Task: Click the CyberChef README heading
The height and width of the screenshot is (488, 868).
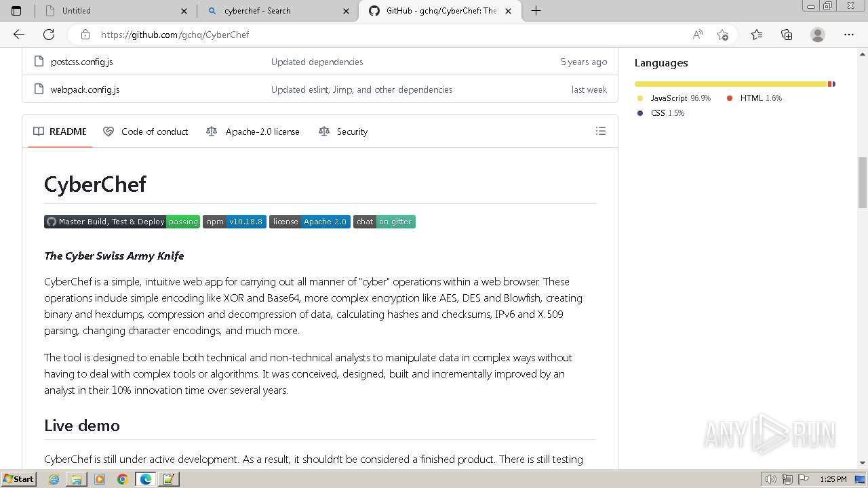Action: point(95,184)
